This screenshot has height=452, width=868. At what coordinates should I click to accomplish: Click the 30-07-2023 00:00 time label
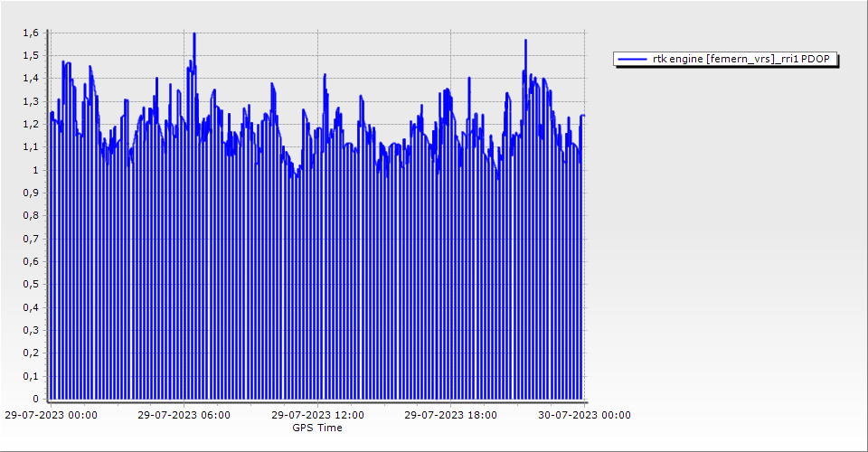click(584, 415)
